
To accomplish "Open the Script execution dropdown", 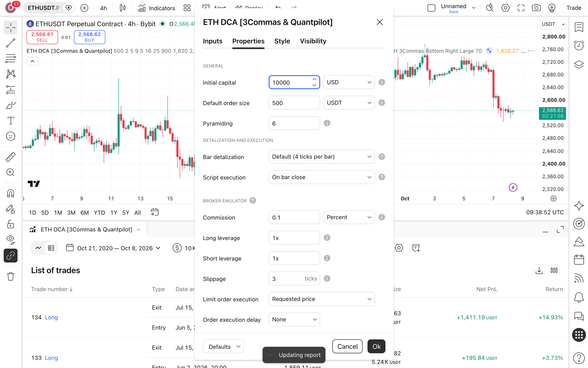I will [321, 177].
